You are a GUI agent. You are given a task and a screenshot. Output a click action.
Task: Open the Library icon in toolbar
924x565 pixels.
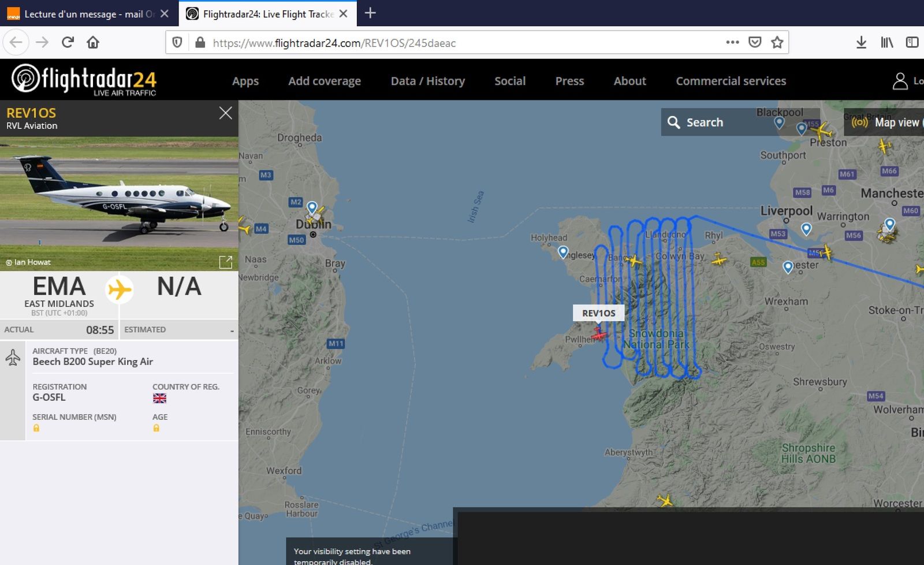(887, 42)
